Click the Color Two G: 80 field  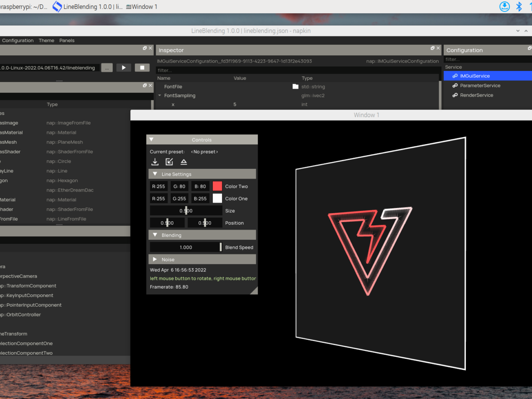pyautogui.click(x=180, y=186)
